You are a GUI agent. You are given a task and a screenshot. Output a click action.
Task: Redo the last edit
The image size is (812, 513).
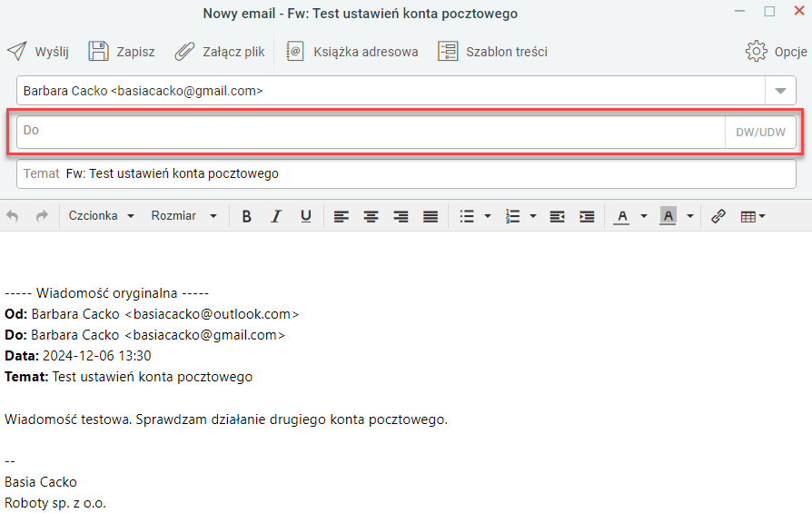coord(42,216)
